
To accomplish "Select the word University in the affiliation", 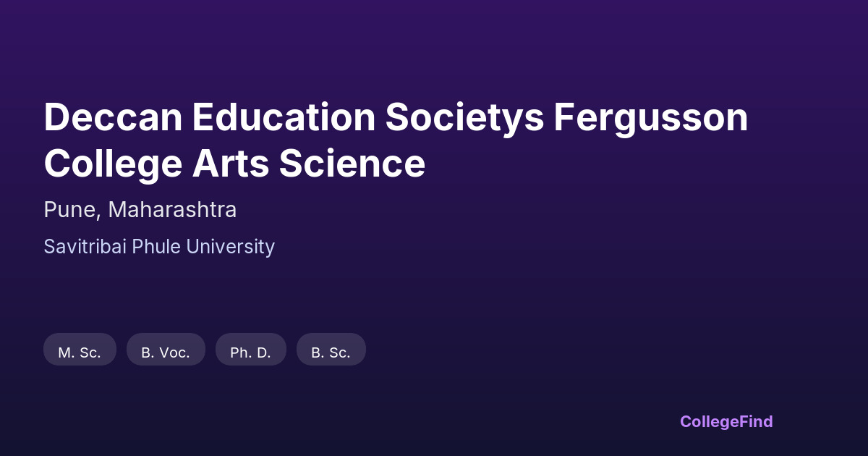I will [x=231, y=247].
